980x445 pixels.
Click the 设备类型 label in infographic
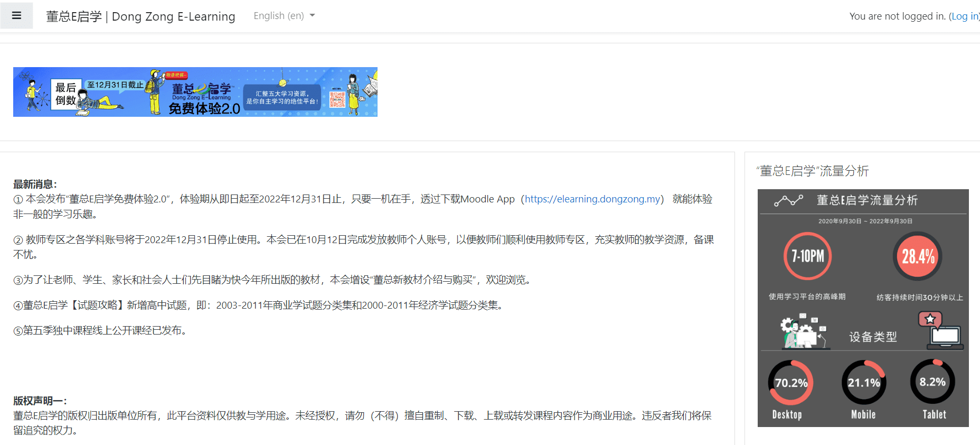click(x=873, y=337)
